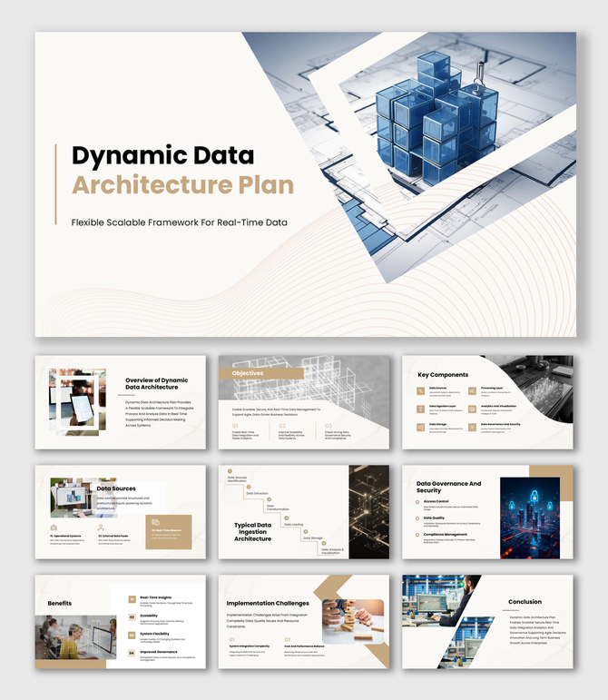Screen dimensions: 608x700
Task: Select the '03' number on Objectives slide
Action: click(329, 426)
